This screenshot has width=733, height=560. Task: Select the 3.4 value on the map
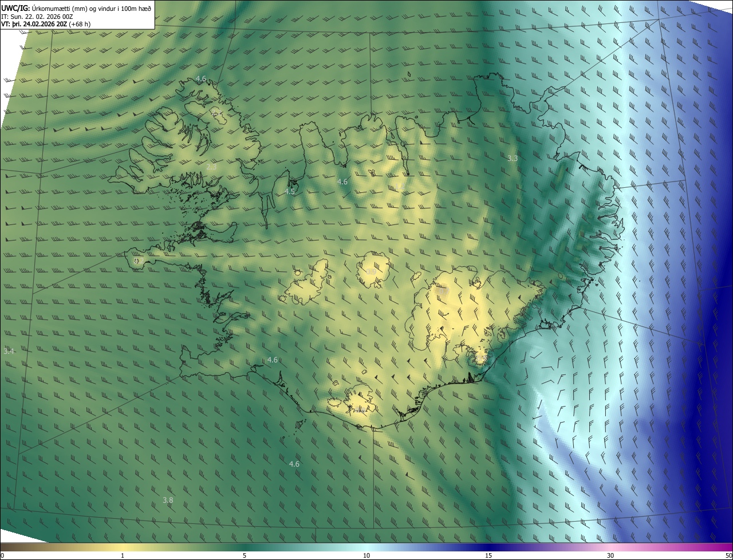coord(9,351)
